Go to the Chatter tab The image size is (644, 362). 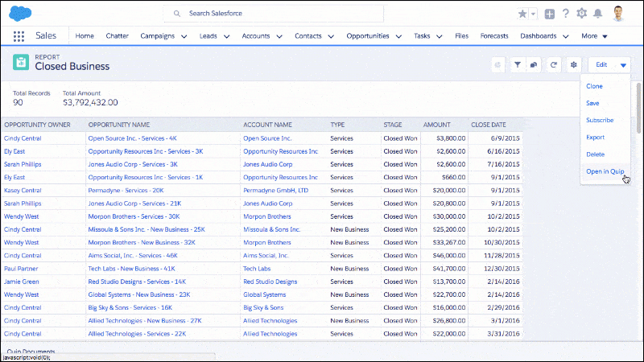[117, 36]
